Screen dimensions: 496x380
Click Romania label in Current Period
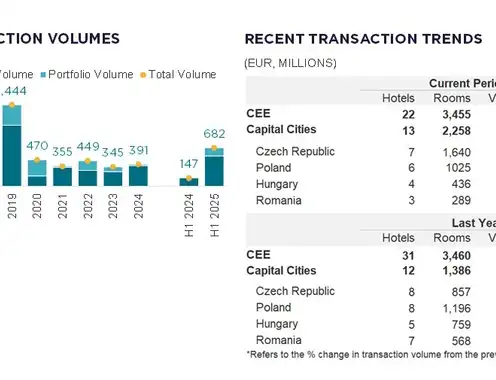click(x=279, y=200)
